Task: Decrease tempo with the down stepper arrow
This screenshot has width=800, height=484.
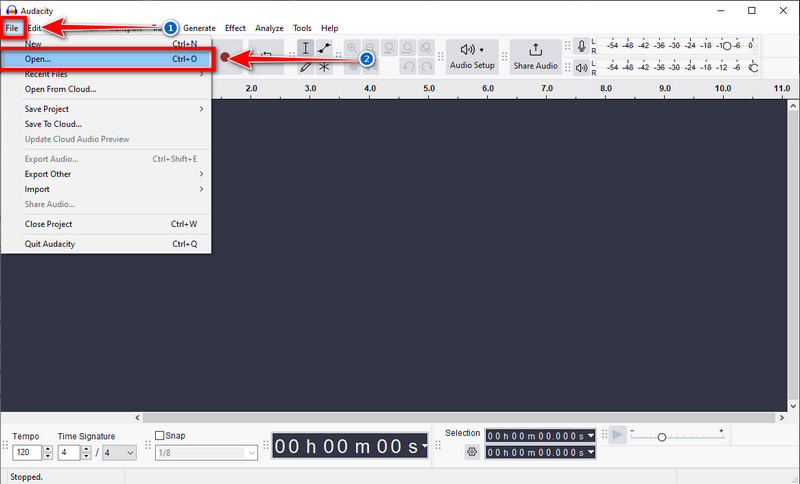Action: pos(48,456)
